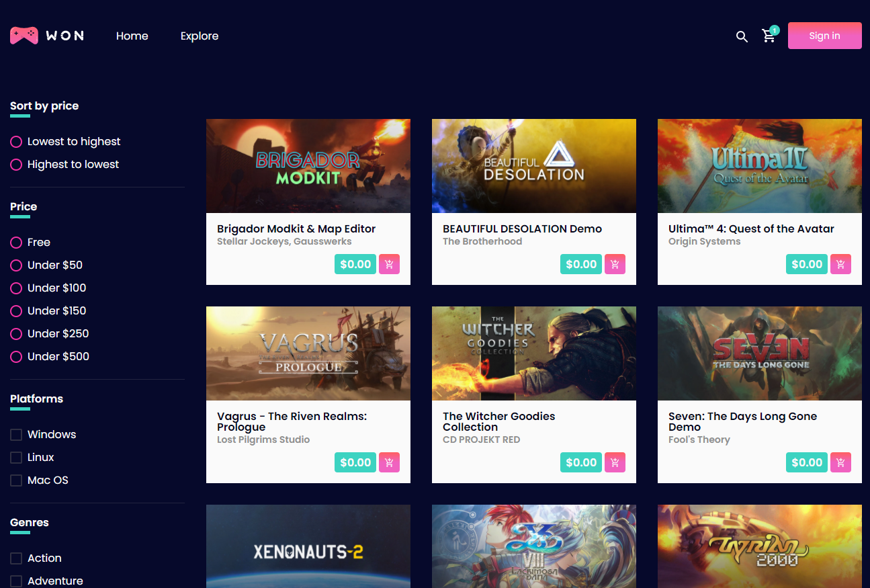
Task: Click the Seven Days Long Gone cover image
Action: pos(760,353)
